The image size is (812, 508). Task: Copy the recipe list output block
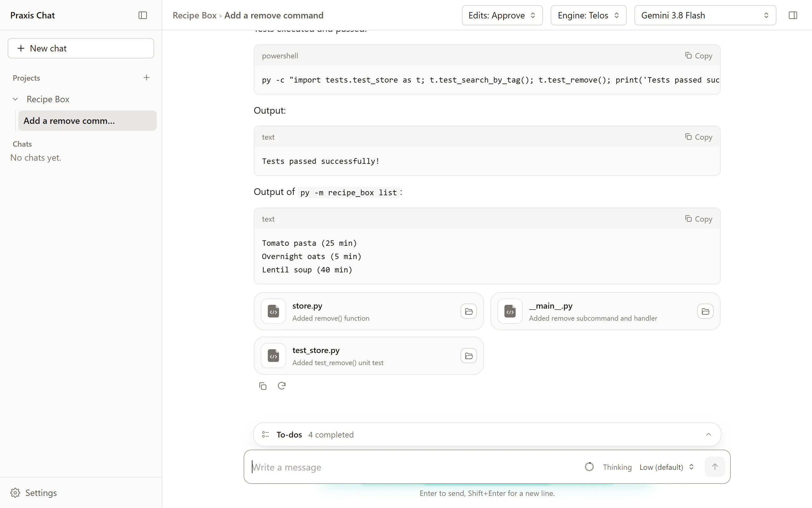[x=698, y=219]
